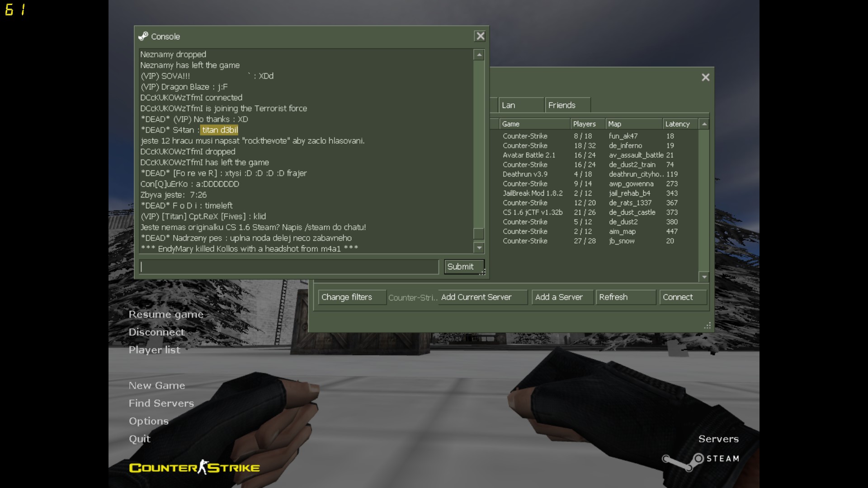Quit the game
868x488 pixels.
pyautogui.click(x=140, y=439)
